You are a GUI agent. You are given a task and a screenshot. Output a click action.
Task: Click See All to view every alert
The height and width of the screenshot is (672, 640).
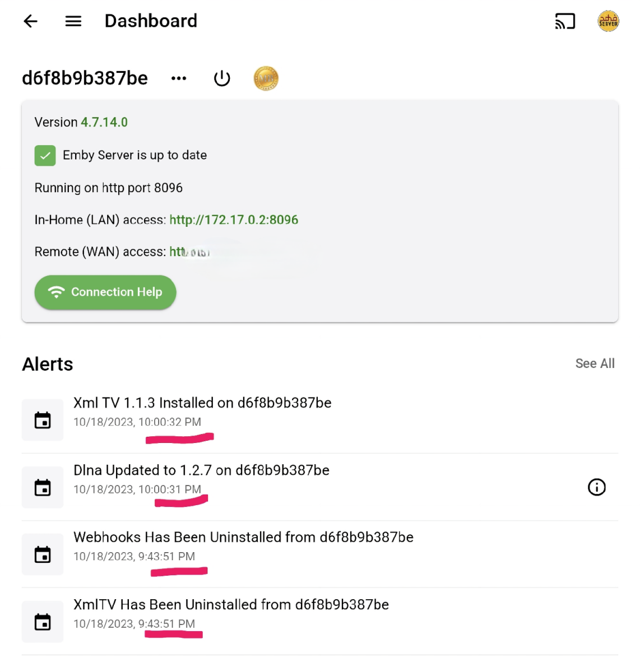(595, 363)
